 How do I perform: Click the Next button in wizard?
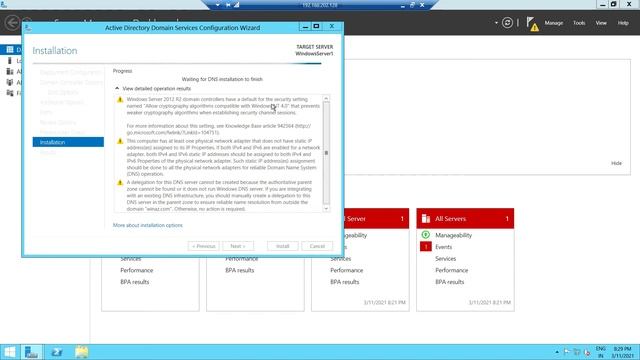[238, 246]
